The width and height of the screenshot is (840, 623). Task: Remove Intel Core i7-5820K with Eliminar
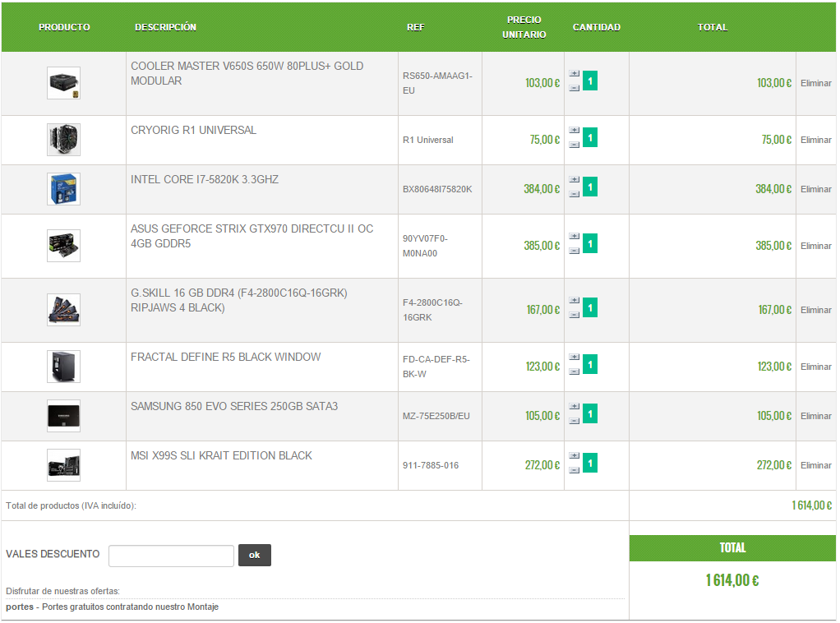coord(816,189)
